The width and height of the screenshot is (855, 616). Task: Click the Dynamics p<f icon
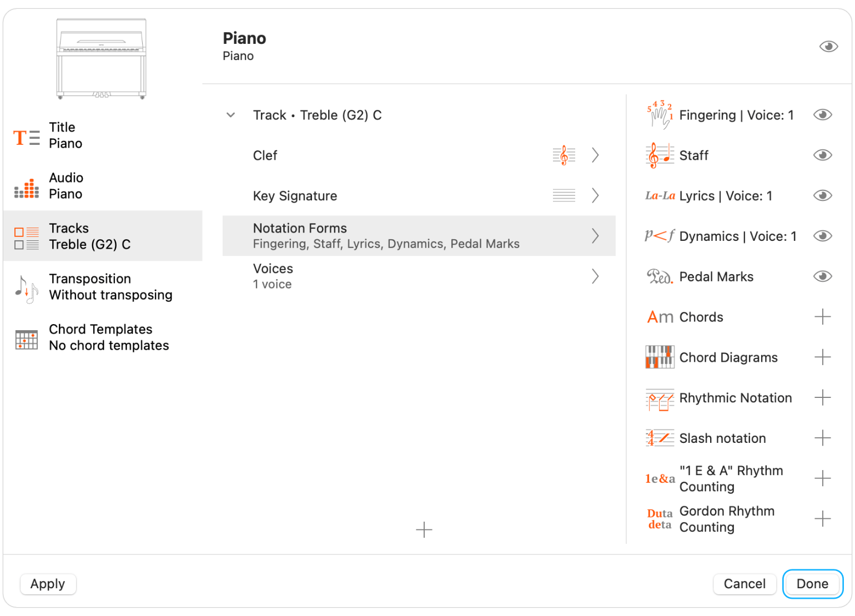coord(660,236)
